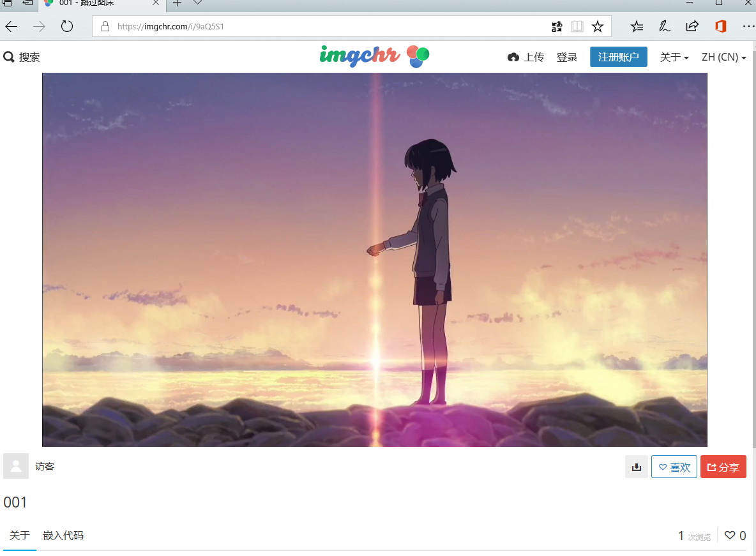Close the 001 - 路过图床 tab
The image size is (756, 556).
[156, 3]
